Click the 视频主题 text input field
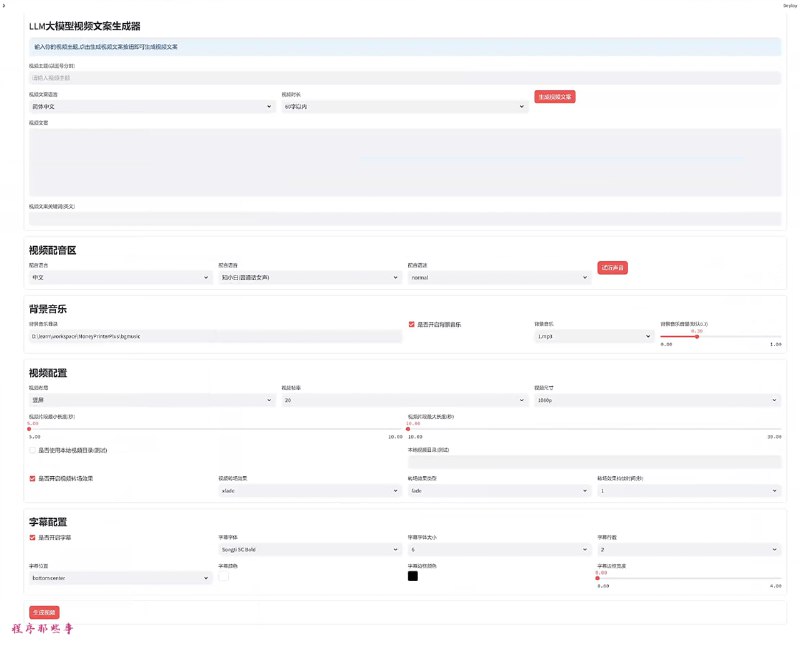Viewport: 800px width, 645px height. [404, 77]
